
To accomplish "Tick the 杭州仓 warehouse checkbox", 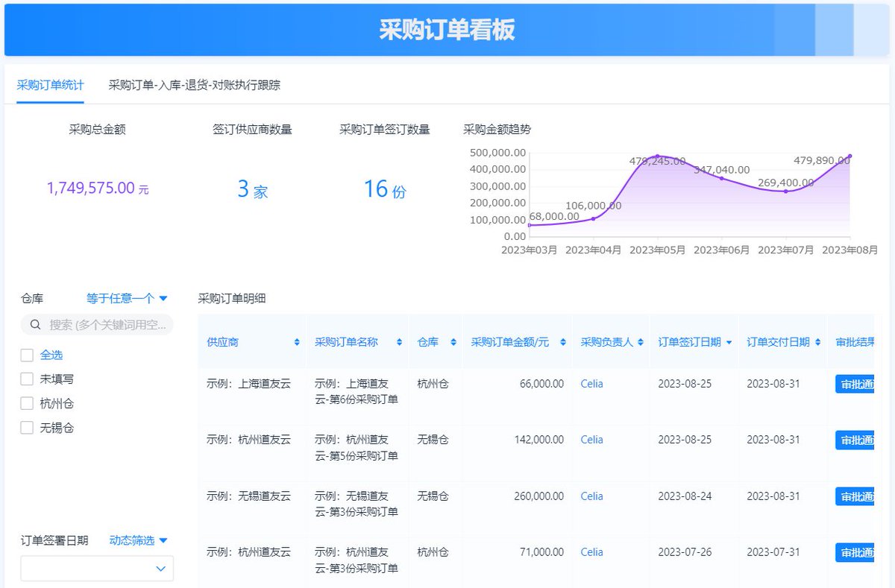I will [x=27, y=404].
